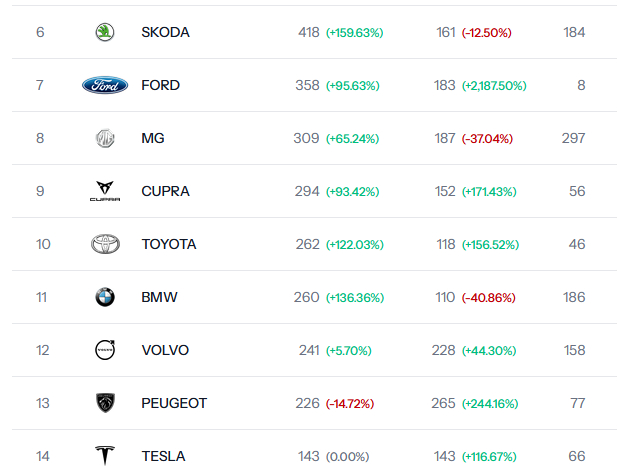Click the Volvo brand logo
This screenshot has height=476, width=619.
click(105, 350)
